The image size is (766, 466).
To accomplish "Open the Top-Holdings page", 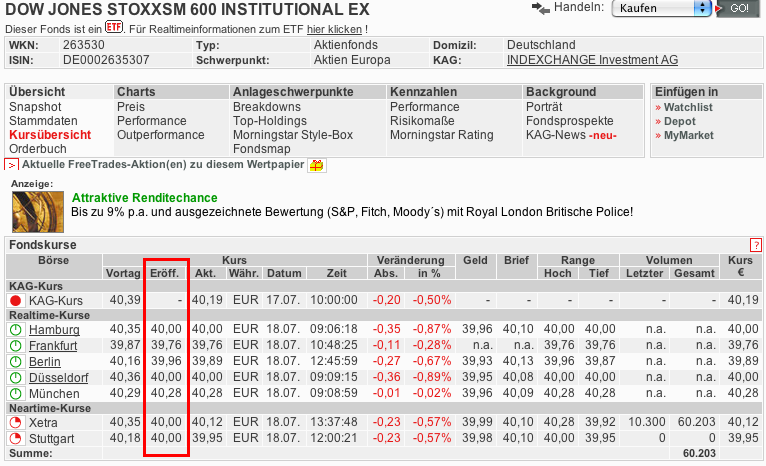I will pos(270,121).
